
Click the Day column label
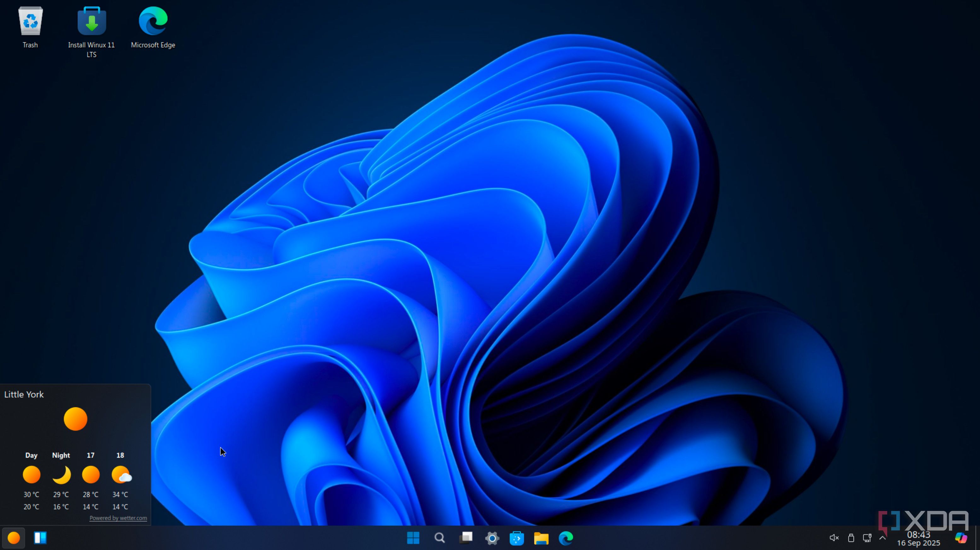click(x=31, y=455)
